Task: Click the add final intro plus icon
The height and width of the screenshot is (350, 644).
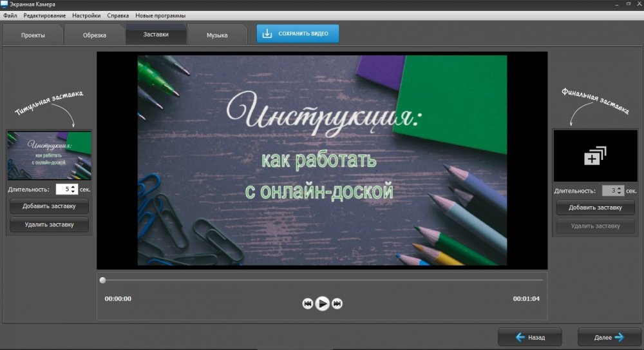Action: coord(594,155)
